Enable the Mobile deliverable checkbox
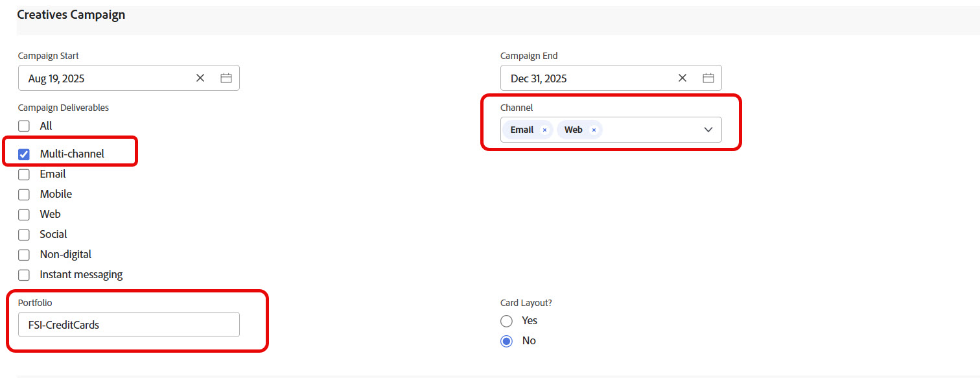 click(x=24, y=195)
